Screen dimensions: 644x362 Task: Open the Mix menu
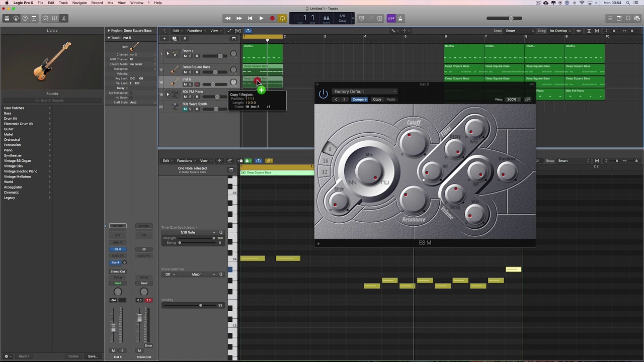(110, 3)
